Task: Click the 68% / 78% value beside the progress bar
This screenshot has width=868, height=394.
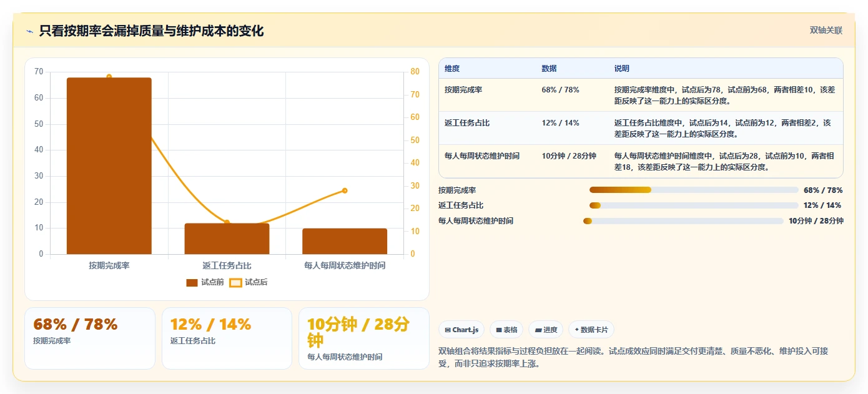Action: [x=823, y=190]
